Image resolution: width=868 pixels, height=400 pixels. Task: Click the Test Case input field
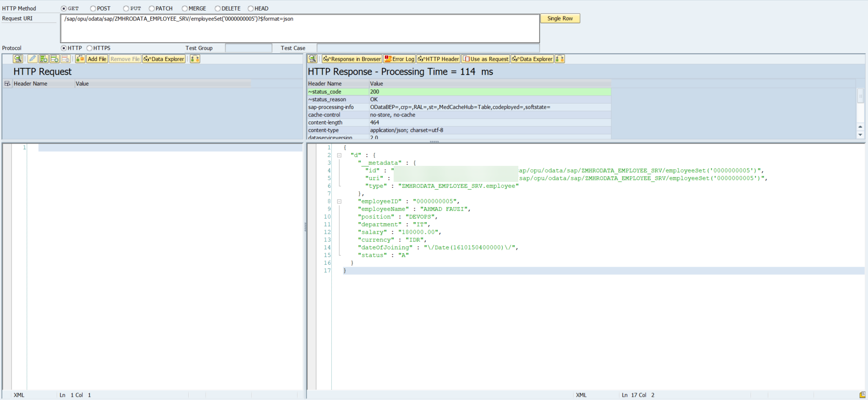click(428, 48)
